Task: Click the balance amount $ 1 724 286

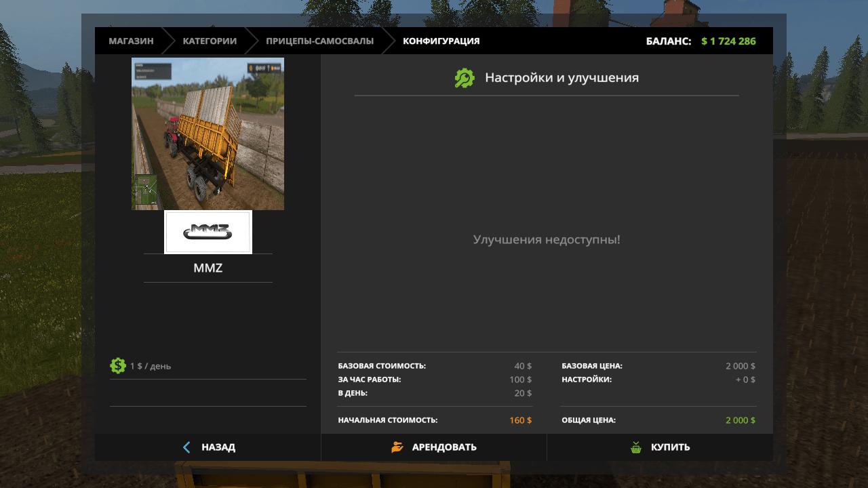Action: (x=728, y=41)
